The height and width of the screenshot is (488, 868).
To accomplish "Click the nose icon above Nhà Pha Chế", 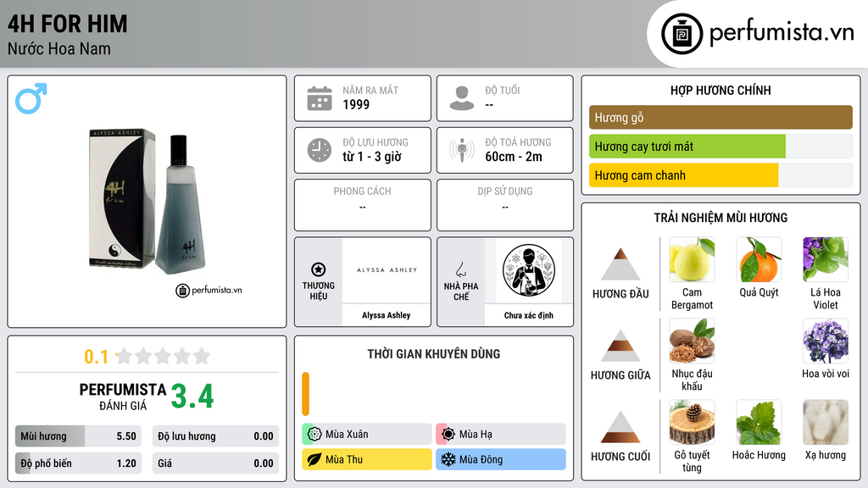I will [460, 269].
